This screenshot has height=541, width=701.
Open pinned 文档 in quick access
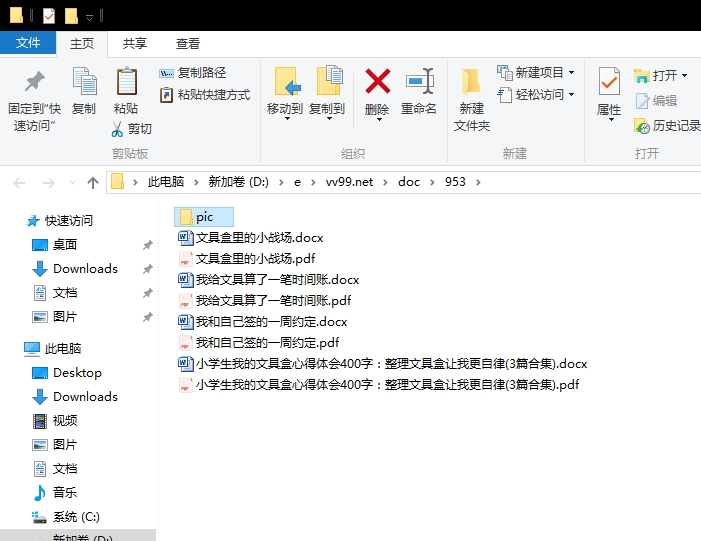pyautogui.click(x=55, y=293)
